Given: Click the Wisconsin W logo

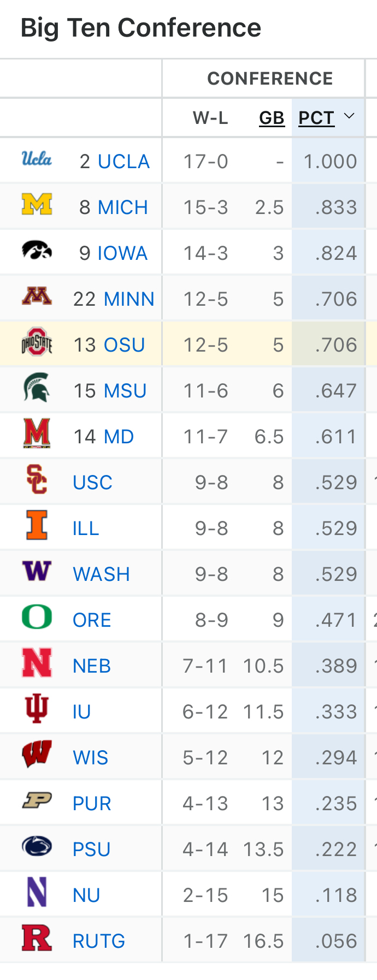Looking at the screenshot, I should (37, 755).
